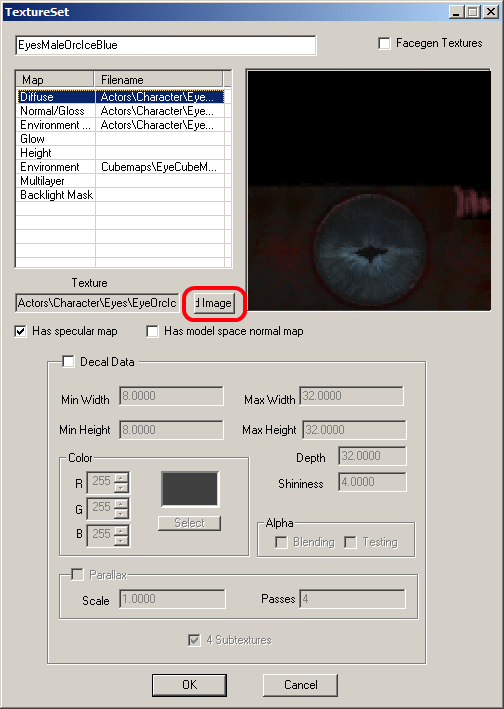Select the Diffuse map row
The height and width of the screenshot is (709, 504).
pyautogui.click(x=121, y=97)
